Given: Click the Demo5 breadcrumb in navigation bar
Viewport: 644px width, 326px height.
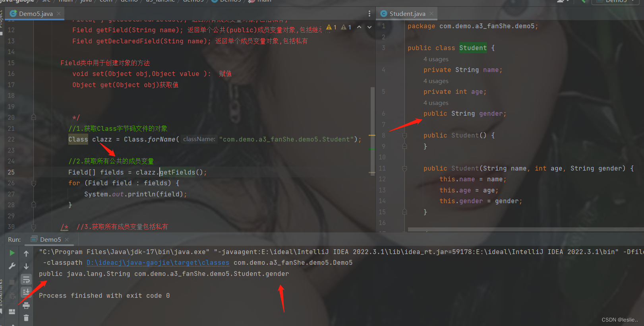Looking at the screenshot, I should [227, 1].
